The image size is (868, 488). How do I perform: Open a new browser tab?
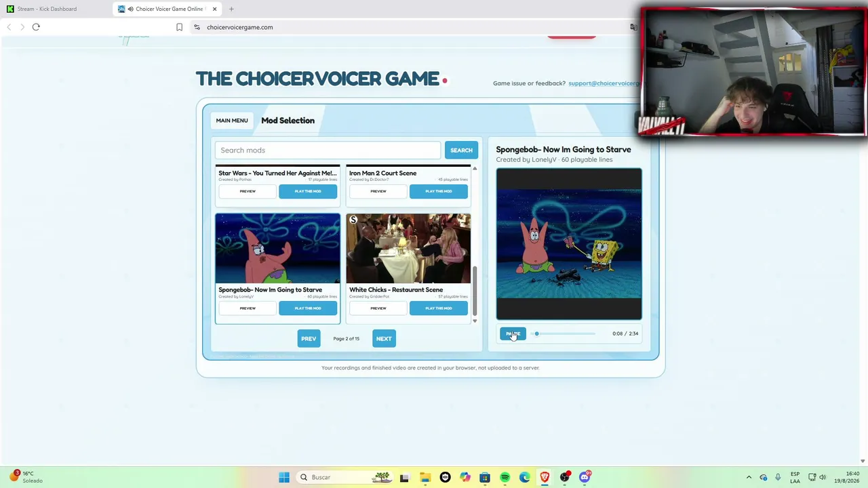[x=231, y=9]
